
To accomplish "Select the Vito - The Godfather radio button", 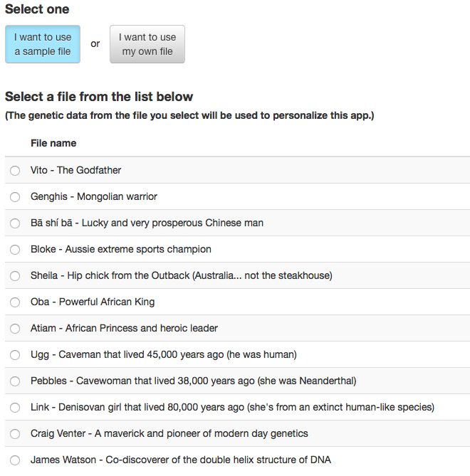I will (15, 171).
